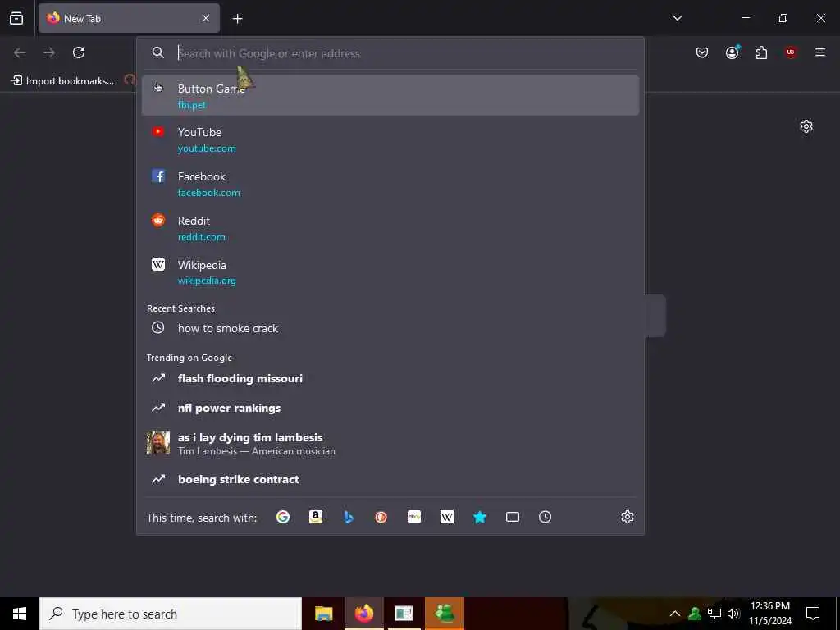The height and width of the screenshot is (630, 840).
Task: Reload the current page
Action: (x=79, y=52)
